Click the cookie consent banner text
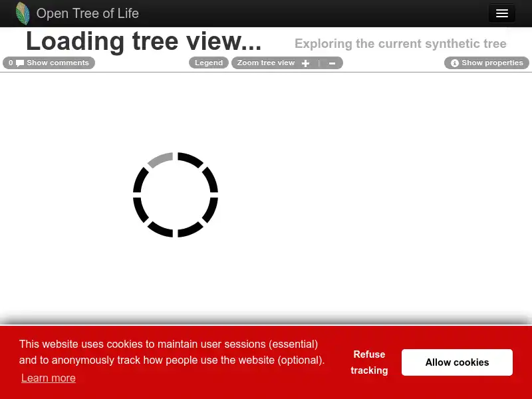 point(172,352)
